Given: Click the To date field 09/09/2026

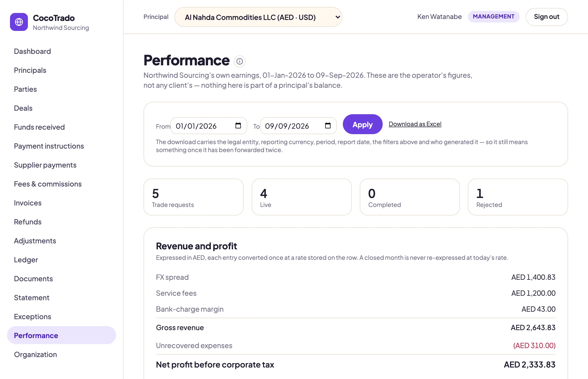Looking at the screenshot, I should tap(298, 126).
